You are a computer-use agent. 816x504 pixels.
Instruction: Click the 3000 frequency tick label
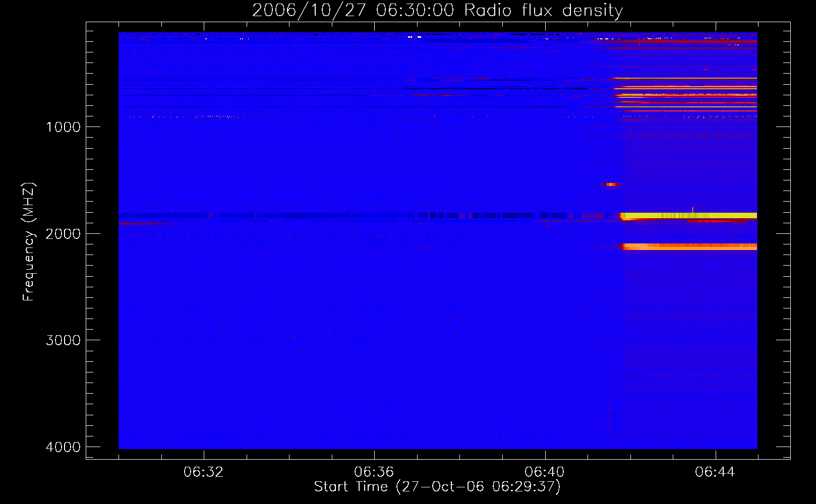63,340
